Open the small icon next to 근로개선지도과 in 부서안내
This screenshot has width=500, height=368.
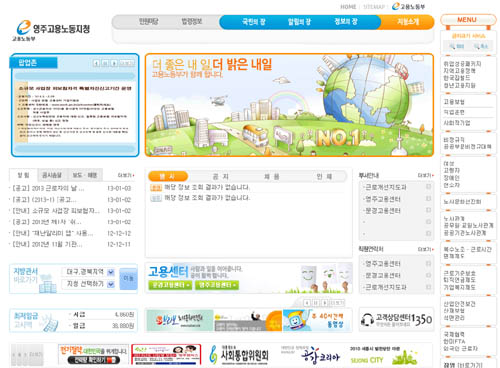coord(428,187)
